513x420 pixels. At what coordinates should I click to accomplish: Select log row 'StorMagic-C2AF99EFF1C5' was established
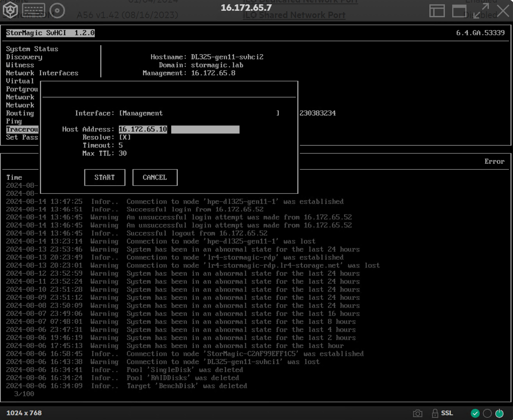(x=185, y=354)
